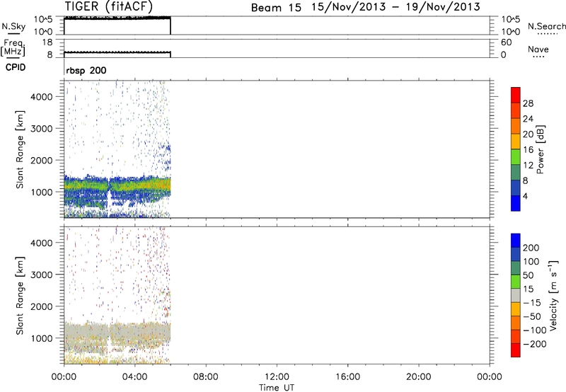Click the CPID label
566x392 pixels.
coord(16,67)
